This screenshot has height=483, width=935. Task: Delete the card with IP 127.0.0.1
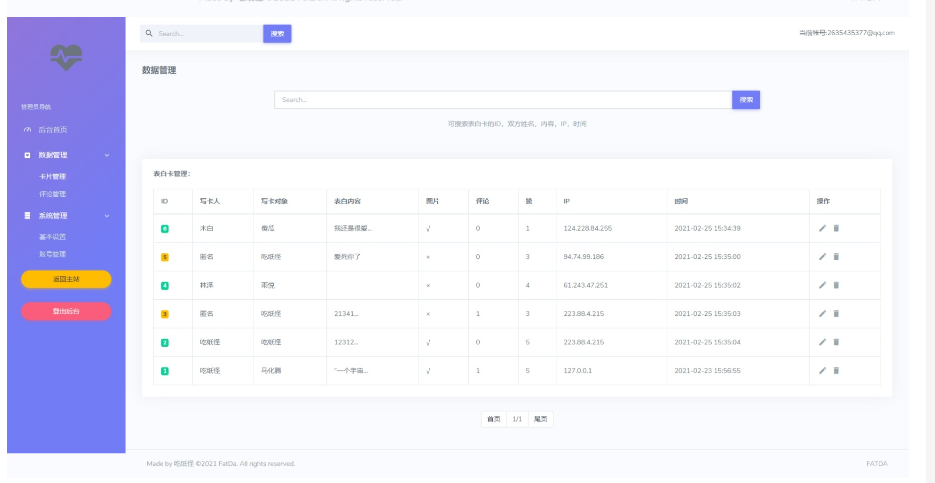point(836,370)
